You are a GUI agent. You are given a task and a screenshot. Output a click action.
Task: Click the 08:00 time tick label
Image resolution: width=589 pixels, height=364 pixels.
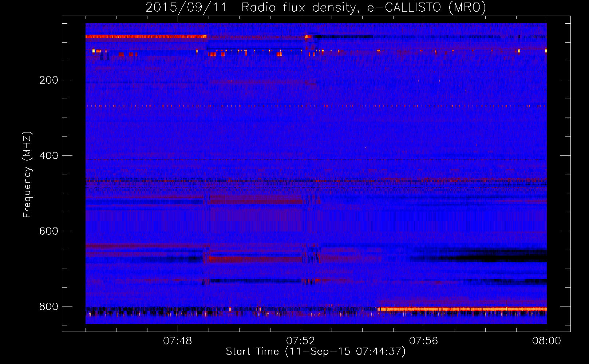547,341
